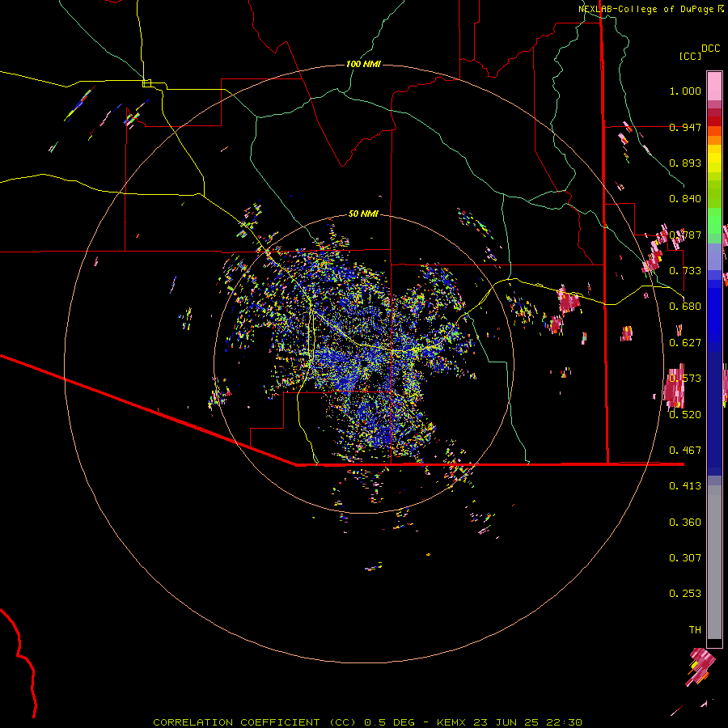Click the DCC product label
The width and height of the screenshot is (728, 728).
point(711,49)
